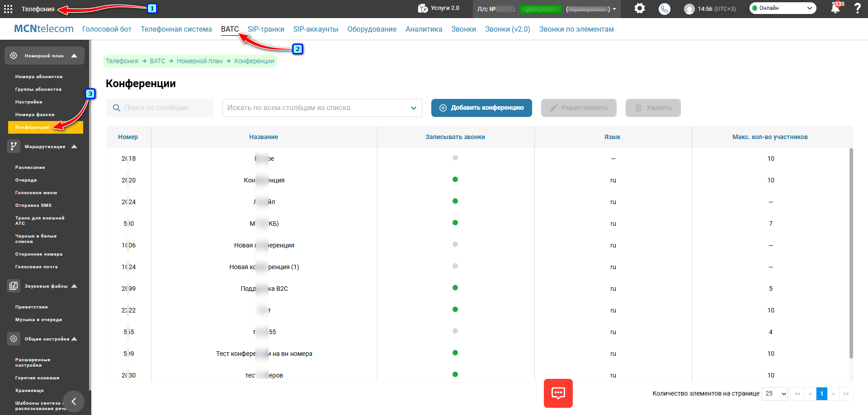Go to the next page arrow
This screenshot has height=415, width=868.
[834, 394]
